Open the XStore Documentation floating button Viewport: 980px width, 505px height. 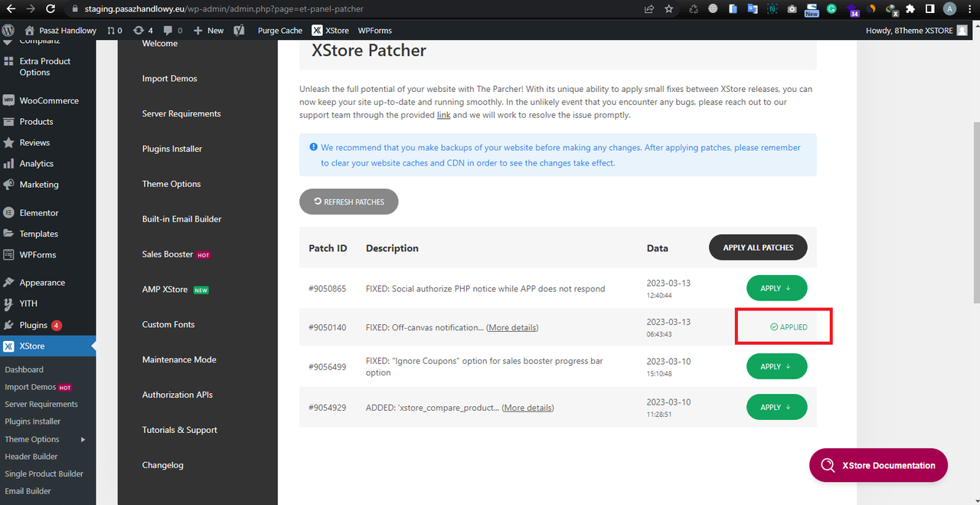pyautogui.click(x=878, y=465)
